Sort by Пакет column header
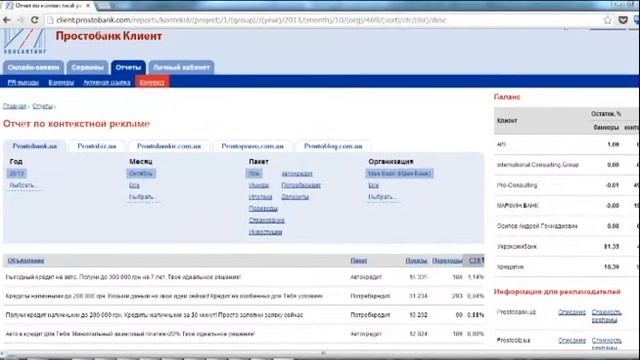 click(x=359, y=260)
